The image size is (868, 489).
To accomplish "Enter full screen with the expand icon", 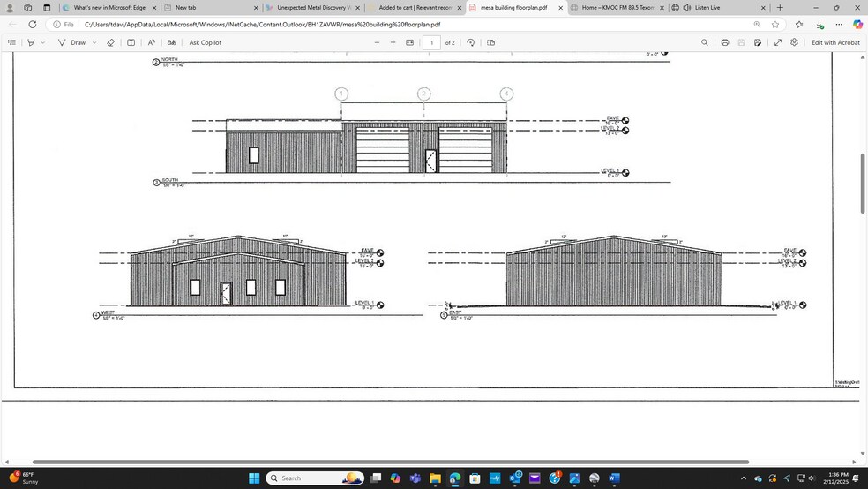I will click(x=777, y=42).
